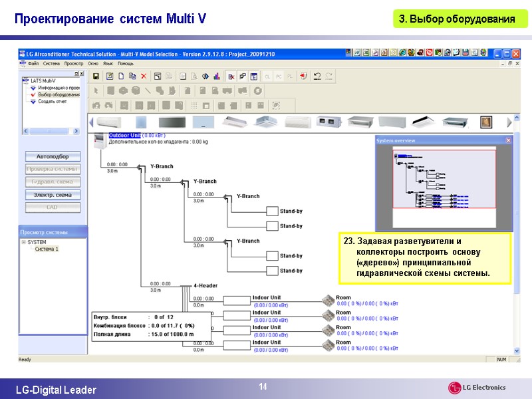Click the page preview toolbar icon
Viewport: 532px width, 399px height.
pyautogui.click(x=194, y=76)
